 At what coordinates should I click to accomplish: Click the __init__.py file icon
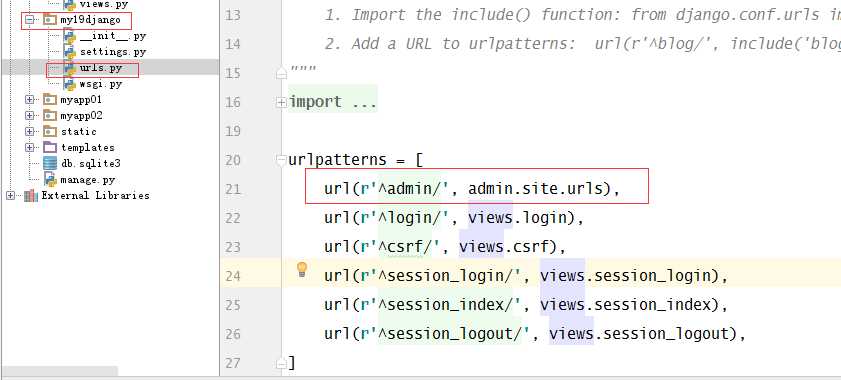point(69,36)
